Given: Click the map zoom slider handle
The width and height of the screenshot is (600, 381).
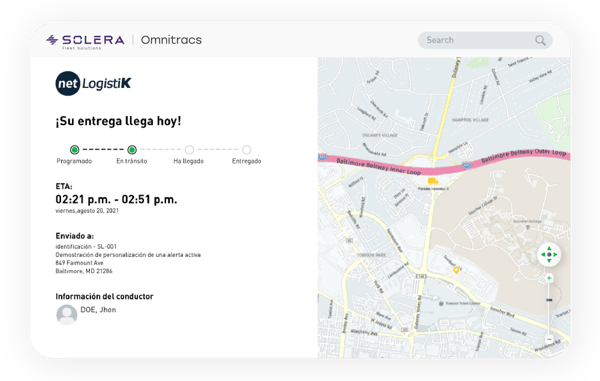Looking at the screenshot, I should click(549, 300).
